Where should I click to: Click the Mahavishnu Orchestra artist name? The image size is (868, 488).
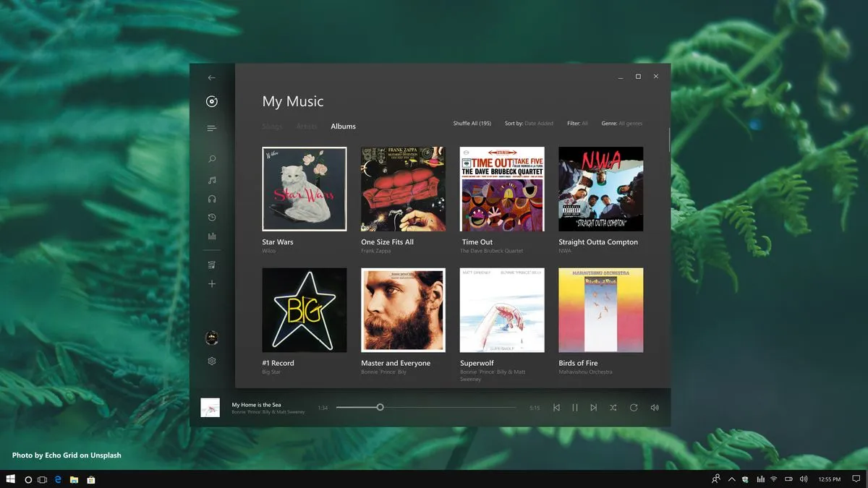coord(585,372)
